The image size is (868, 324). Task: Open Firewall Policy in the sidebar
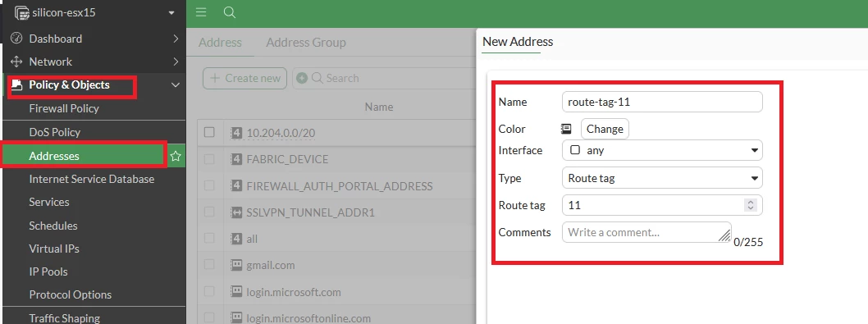point(64,108)
